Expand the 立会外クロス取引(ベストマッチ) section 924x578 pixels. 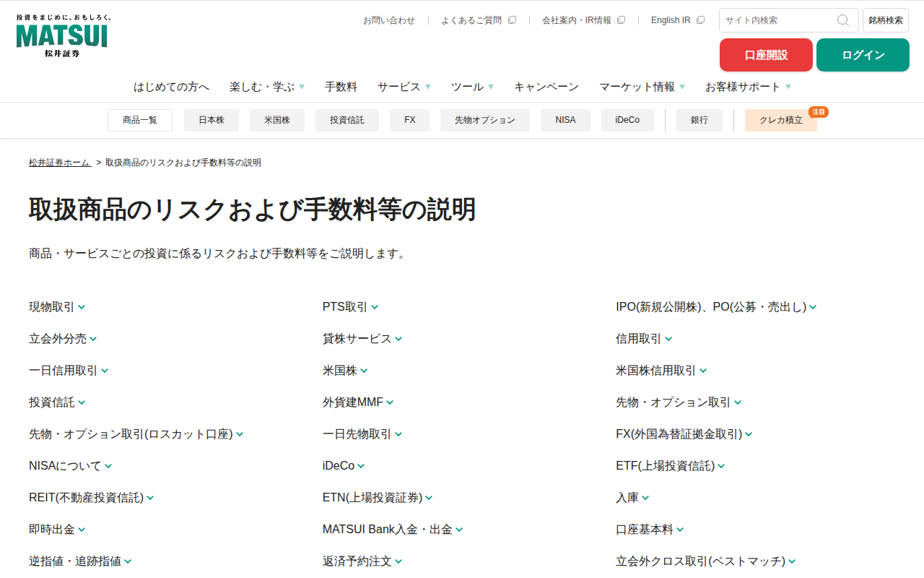[706, 561]
